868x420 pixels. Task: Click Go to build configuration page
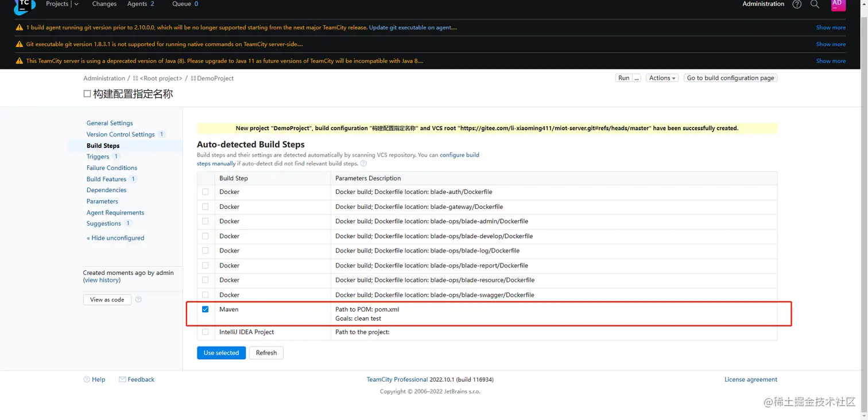coord(730,78)
